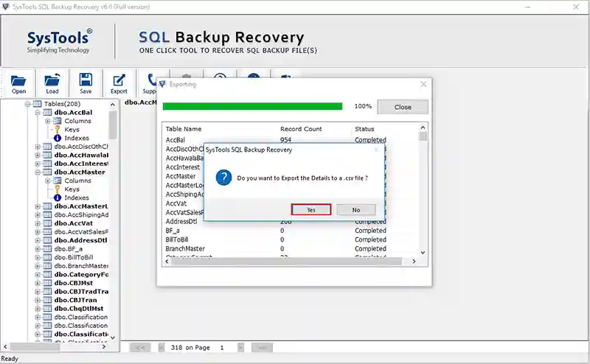This screenshot has width=590, height=364.
Task: Click the table icon beside dbo.CBJMst
Action: coord(47,283)
